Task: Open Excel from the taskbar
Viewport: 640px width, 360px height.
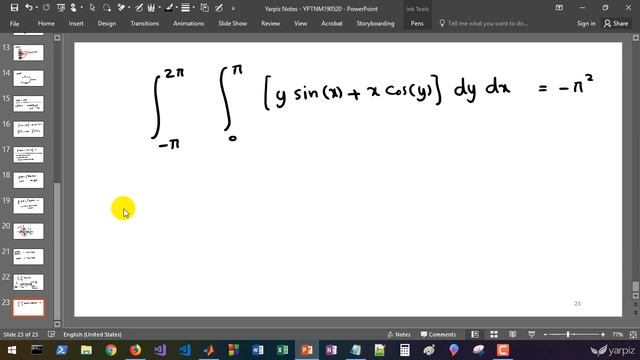Action: (282, 350)
